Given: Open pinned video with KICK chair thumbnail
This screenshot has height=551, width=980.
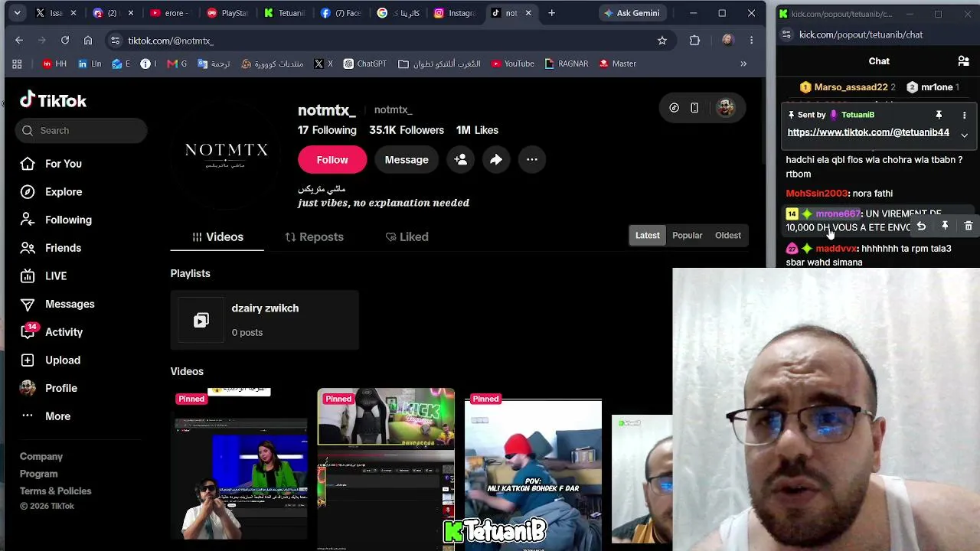Looking at the screenshot, I should [386, 468].
